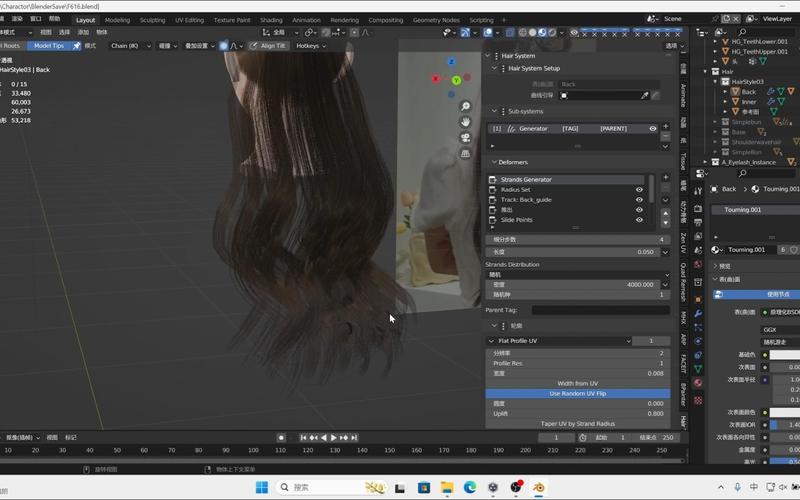Select rendered viewport shading mode

(552, 33)
